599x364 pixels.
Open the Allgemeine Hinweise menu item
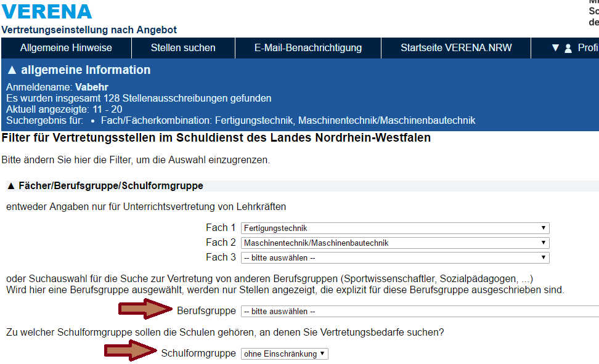point(66,48)
